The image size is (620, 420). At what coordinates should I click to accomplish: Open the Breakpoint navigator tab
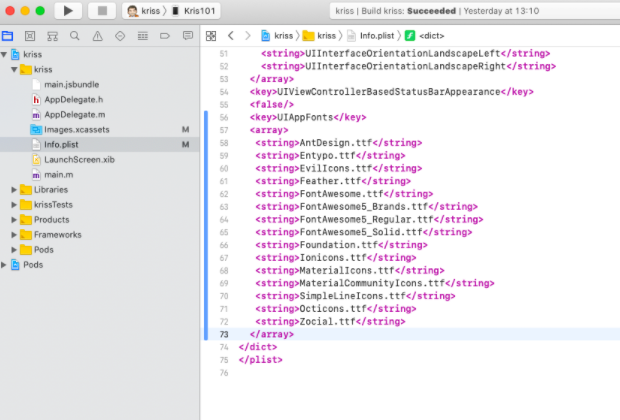pyautogui.click(x=165, y=36)
